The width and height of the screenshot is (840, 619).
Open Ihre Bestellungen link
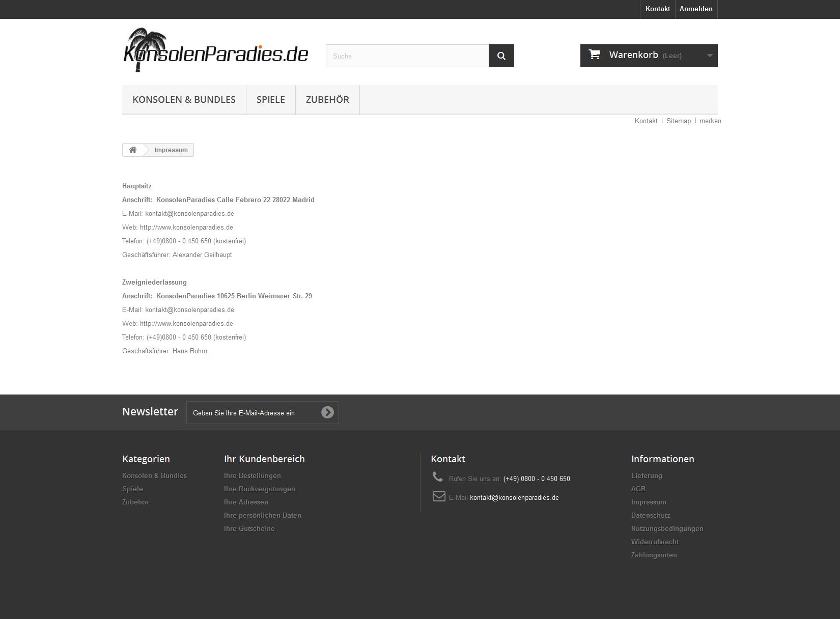coord(253,475)
